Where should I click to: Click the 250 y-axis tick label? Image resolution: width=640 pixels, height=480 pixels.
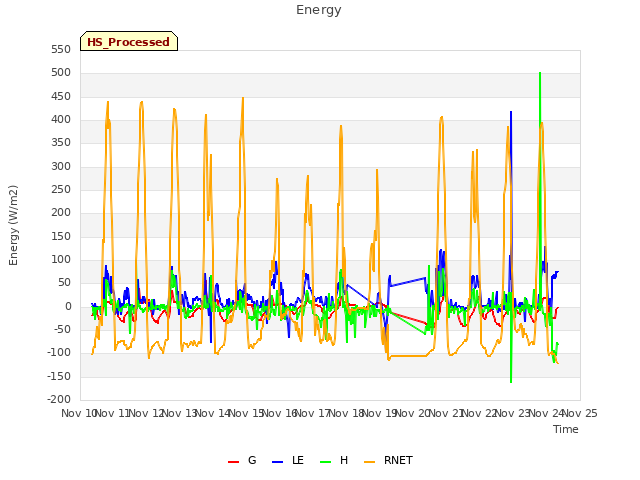[61, 189]
